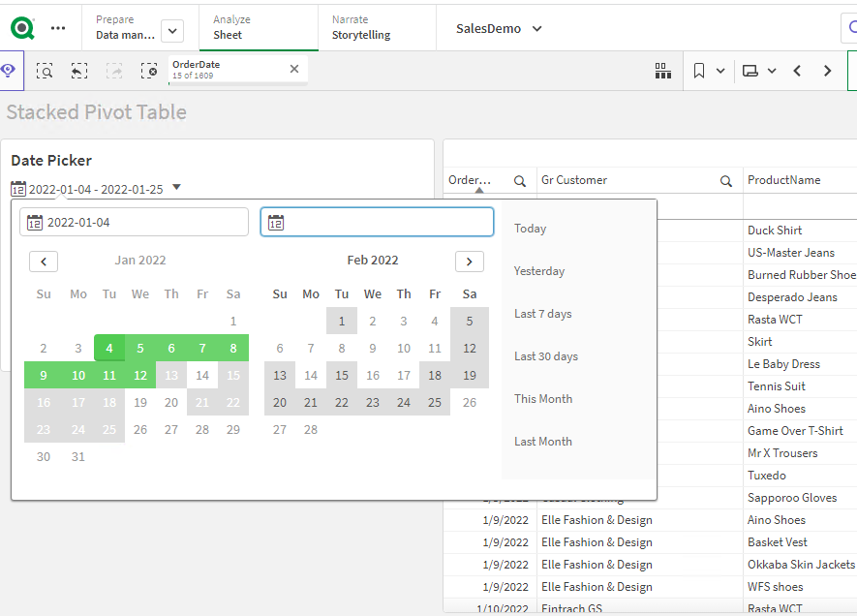857x616 pixels.
Task: Select the Last 7 days range
Action: 542,314
